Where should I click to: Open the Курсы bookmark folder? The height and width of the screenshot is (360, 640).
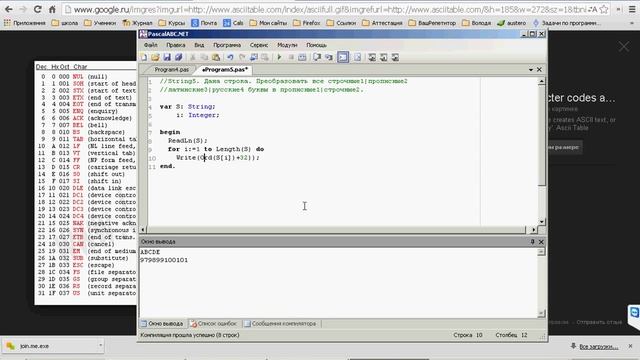pyautogui.click(x=172, y=23)
